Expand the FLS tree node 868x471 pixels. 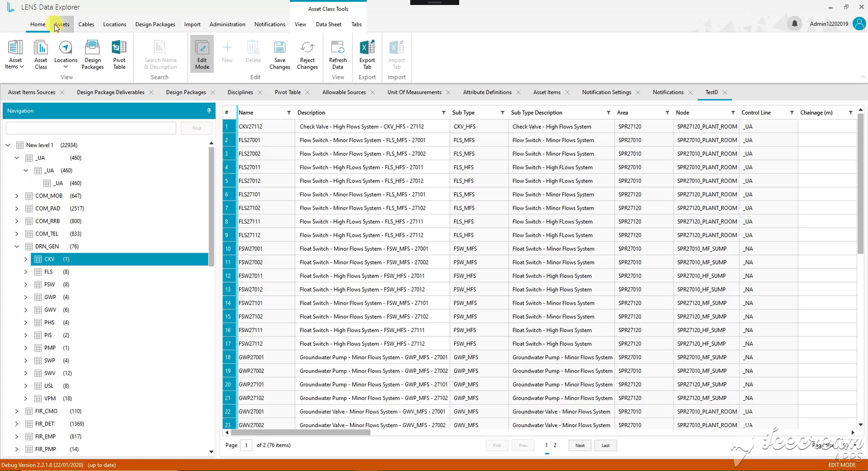(26, 272)
